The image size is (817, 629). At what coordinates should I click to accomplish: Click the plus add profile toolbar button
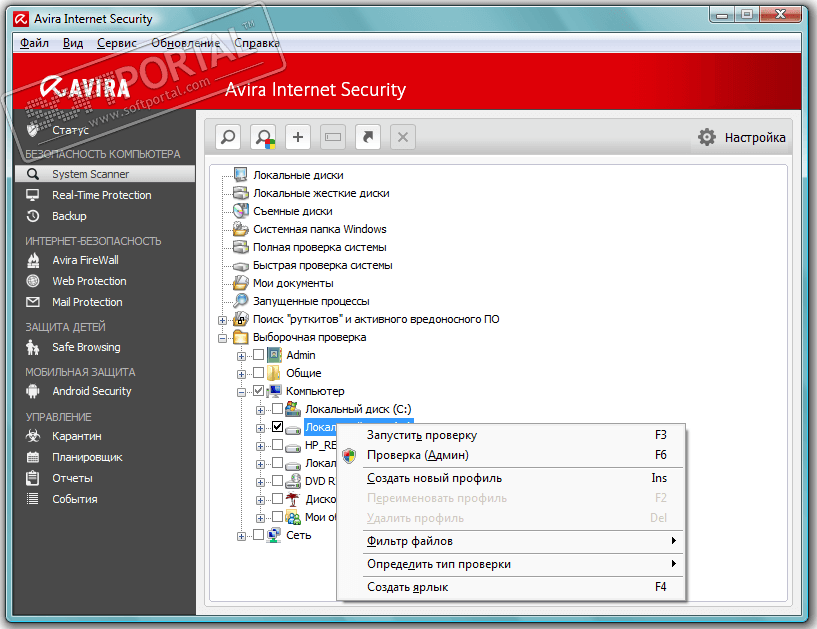298,138
